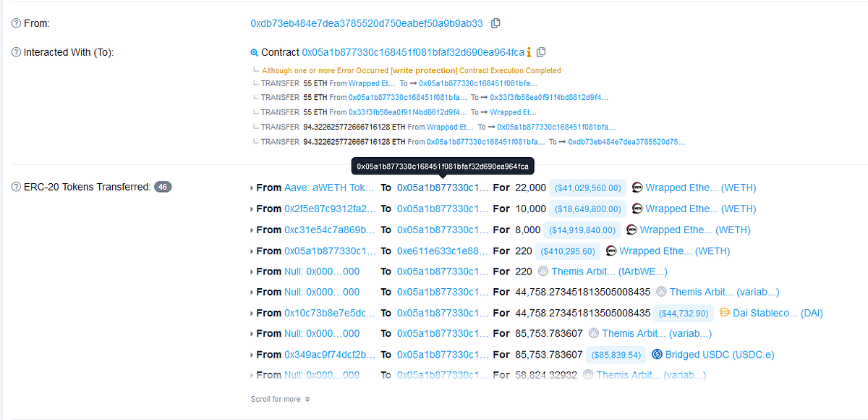This screenshot has width=868, height=420.
Task: Expand the Aave: aWETH transfer row
Action: (x=252, y=188)
